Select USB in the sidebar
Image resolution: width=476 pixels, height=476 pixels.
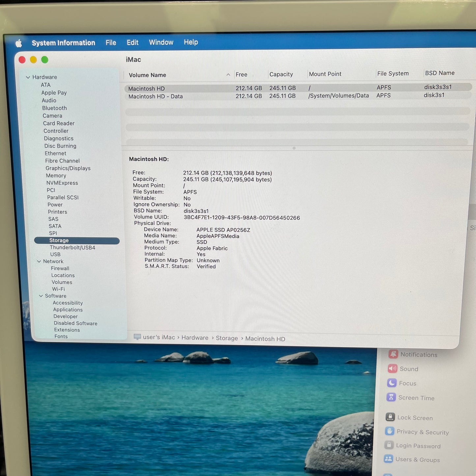point(55,254)
